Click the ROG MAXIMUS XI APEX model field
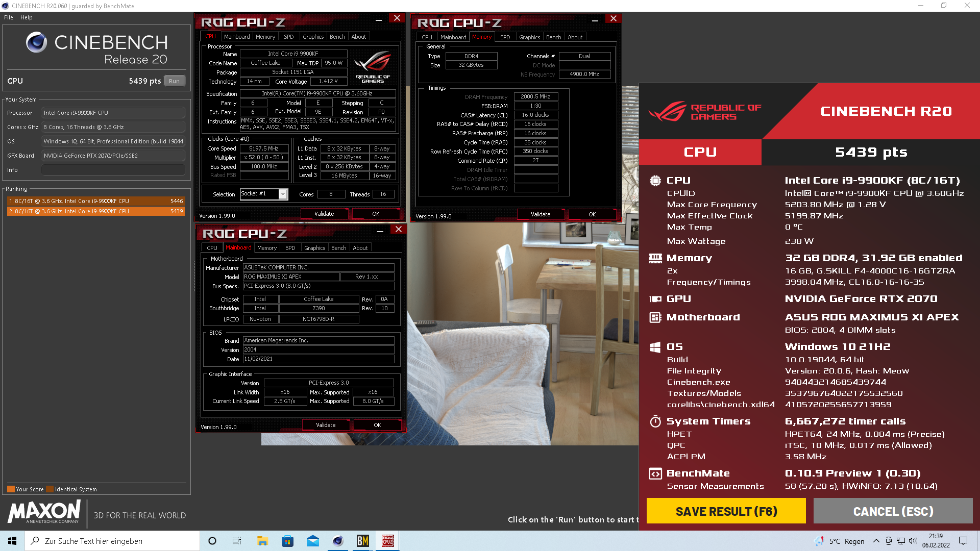 tap(291, 277)
